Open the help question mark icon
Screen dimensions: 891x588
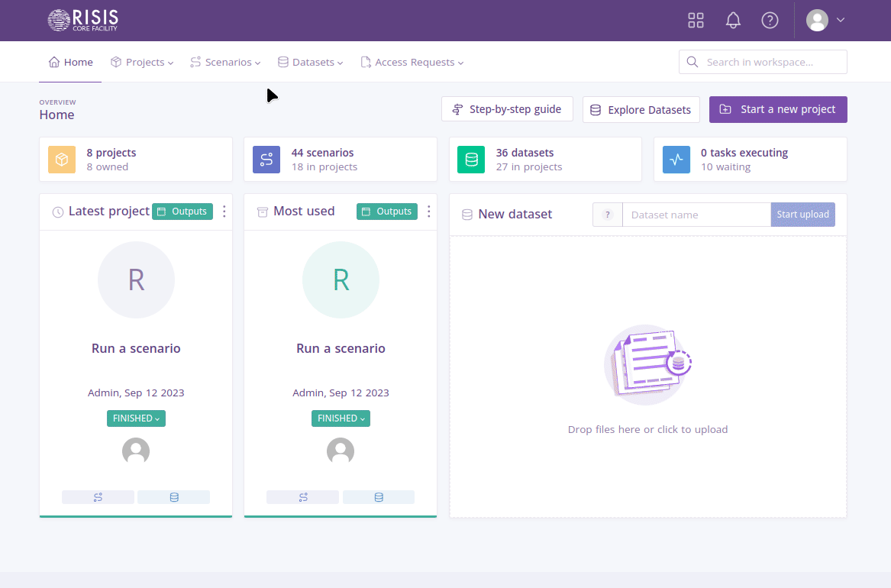pyautogui.click(x=770, y=21)
